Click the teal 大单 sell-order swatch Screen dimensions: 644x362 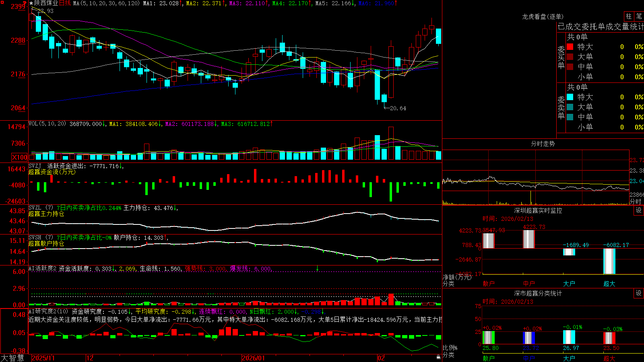coord(570,107)
